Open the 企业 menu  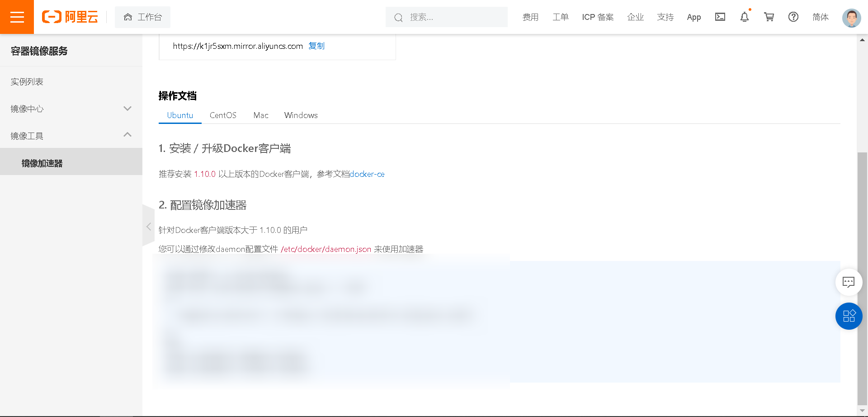[635, 17]
